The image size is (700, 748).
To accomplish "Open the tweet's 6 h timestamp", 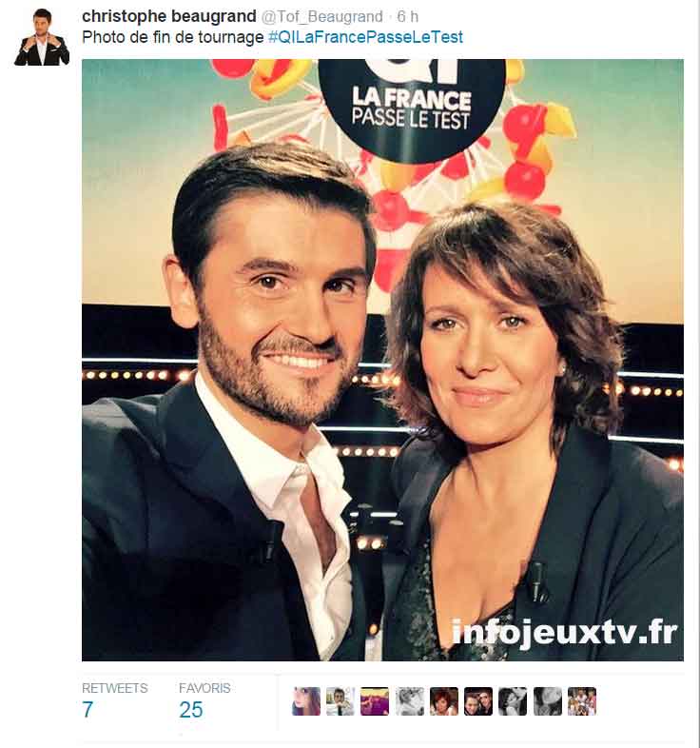I will pos(408,17).
